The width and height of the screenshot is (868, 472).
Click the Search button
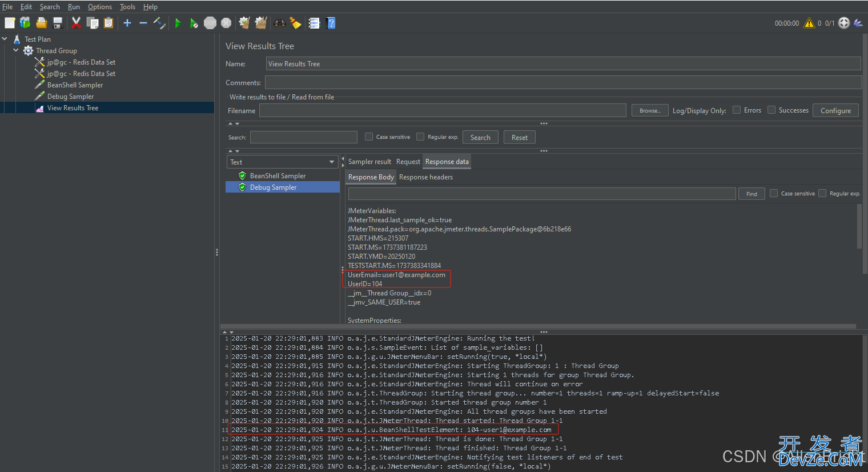pos(480,137)
